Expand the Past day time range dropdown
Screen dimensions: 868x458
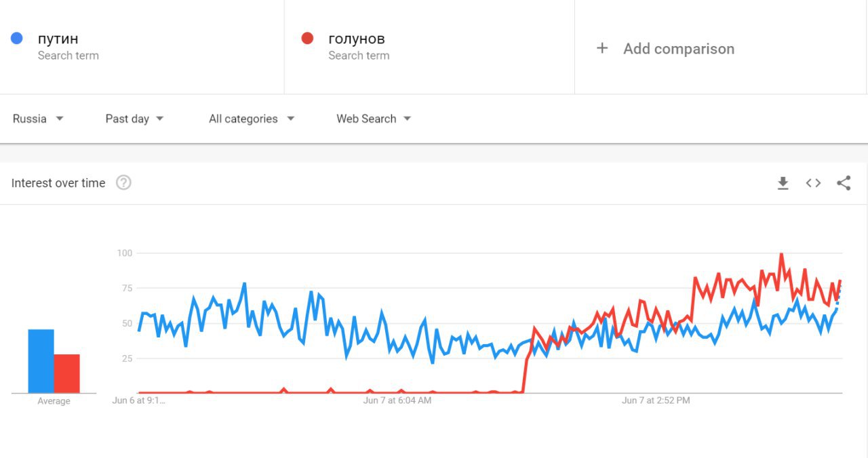click(134, 119)
